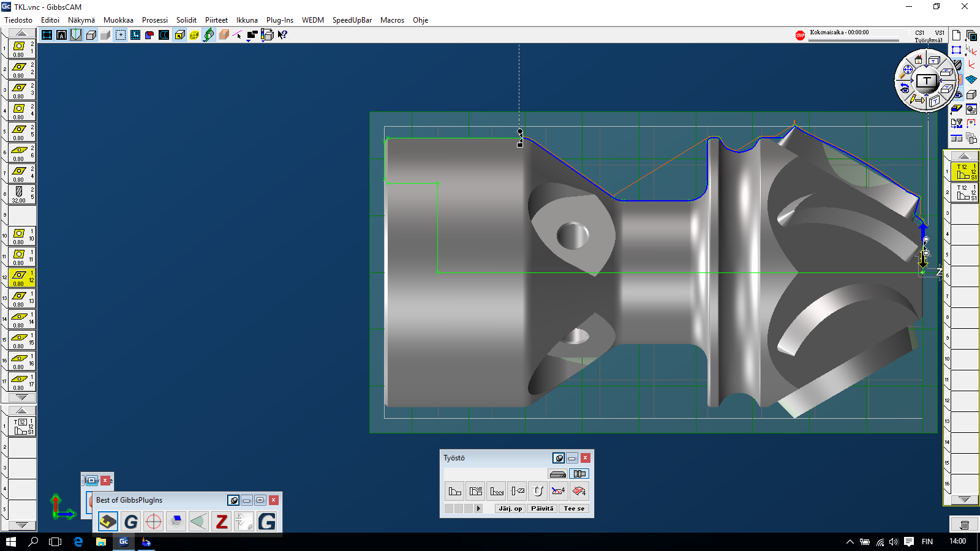The width and height of the screenshot is (980, 551).
Task: Toggle the dashed selection box icon
Action: [x=121, y=35]
